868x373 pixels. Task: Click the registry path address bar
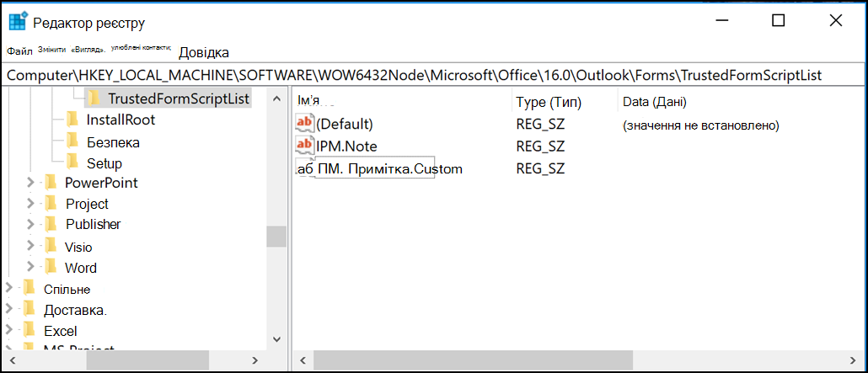click(433, 75)
